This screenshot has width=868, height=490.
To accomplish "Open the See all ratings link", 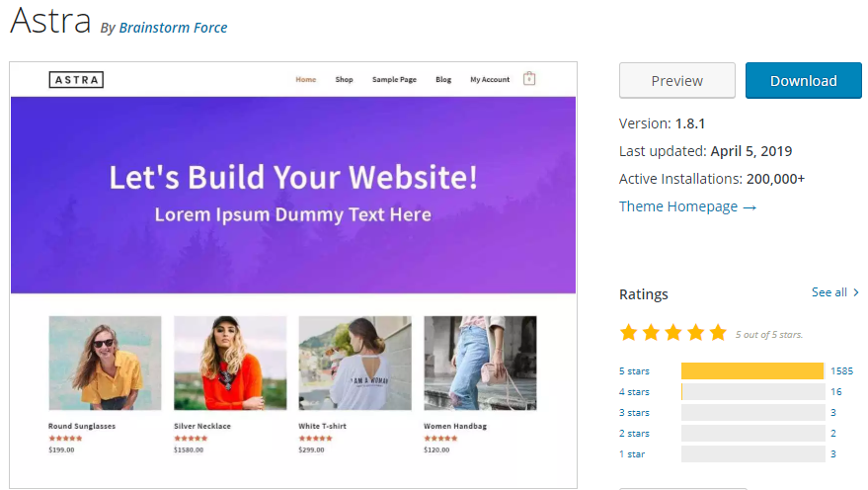I will (829, 292).
